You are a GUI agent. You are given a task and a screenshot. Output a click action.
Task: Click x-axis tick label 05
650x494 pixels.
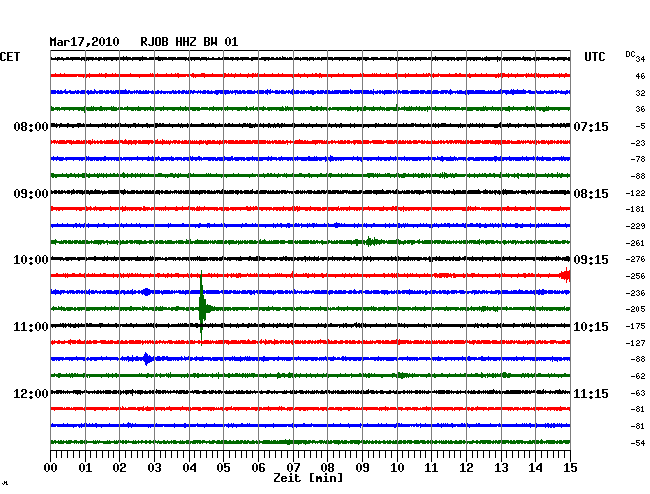click(x=223, y=468)
